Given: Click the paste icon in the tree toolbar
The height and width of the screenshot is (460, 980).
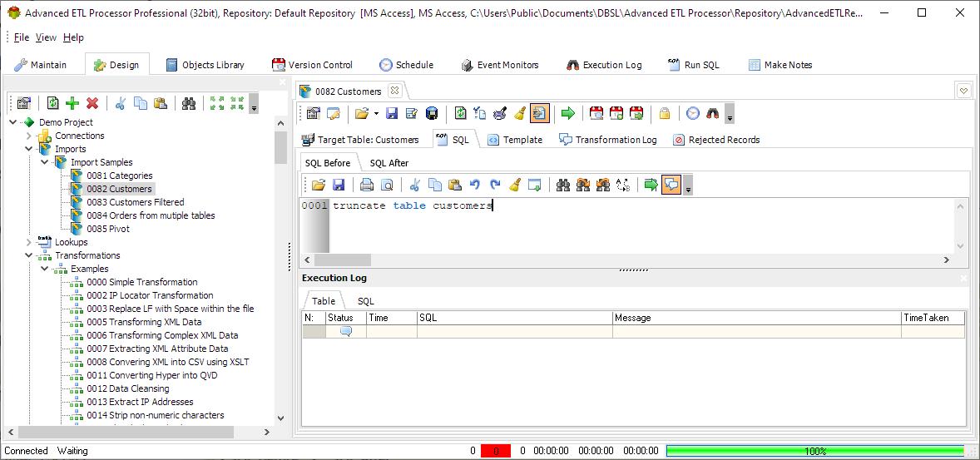Looking at the screenshot, I should click(x=161, y=104).
